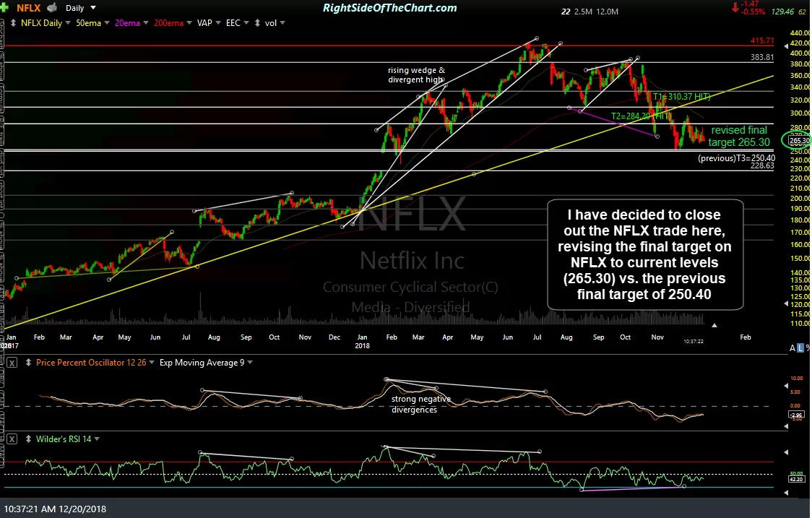This screenshot has height=518, width=812.
Task: Click the vol indicator label
Action: tap(271, 23)
